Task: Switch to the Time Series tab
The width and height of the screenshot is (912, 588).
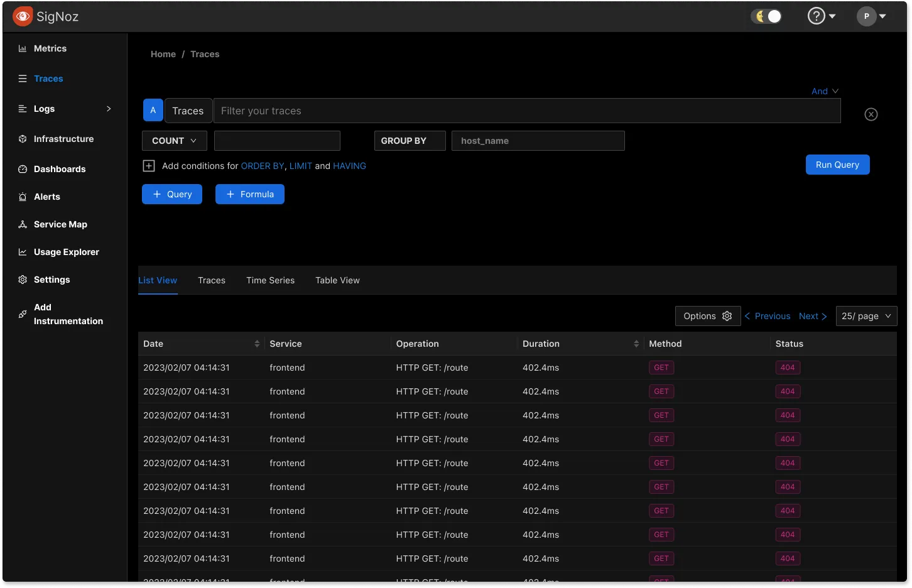Action: coord(270,280)
